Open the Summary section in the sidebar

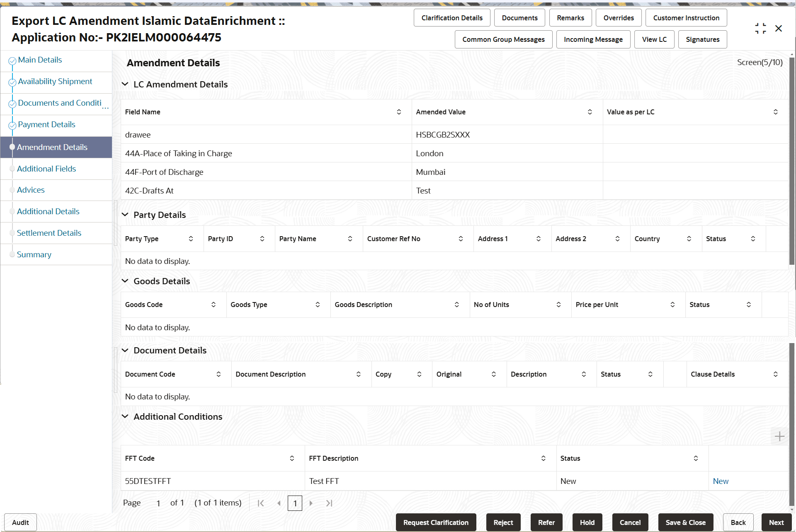click(34, 254)
